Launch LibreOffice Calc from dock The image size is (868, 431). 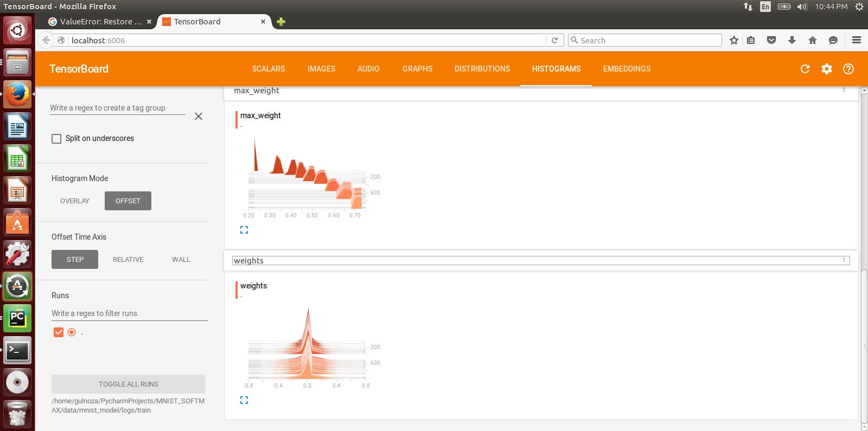click(17, 158)
